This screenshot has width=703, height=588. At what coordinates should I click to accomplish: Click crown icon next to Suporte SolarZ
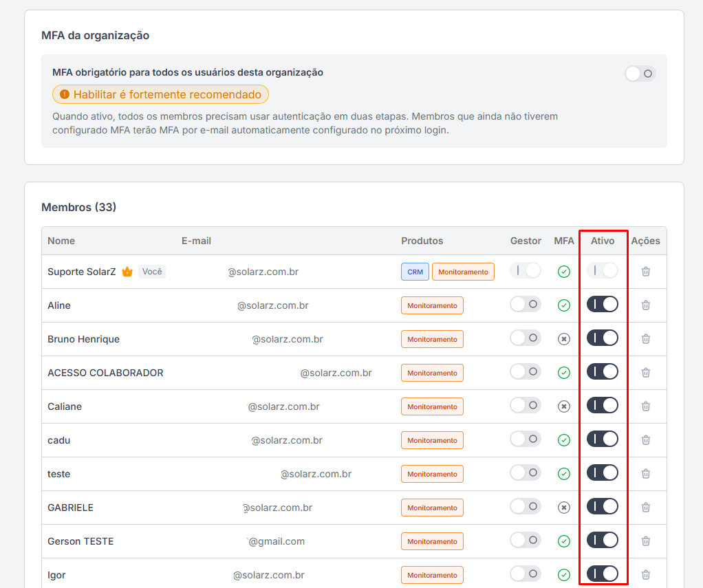tap(127, 272)
